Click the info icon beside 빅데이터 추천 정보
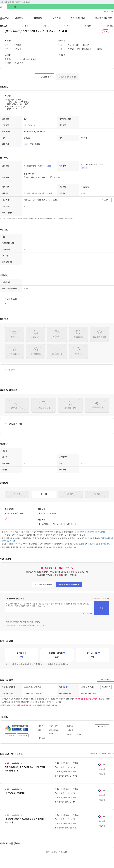This screenshot has height=868, width=114. (x=19, y=843)
